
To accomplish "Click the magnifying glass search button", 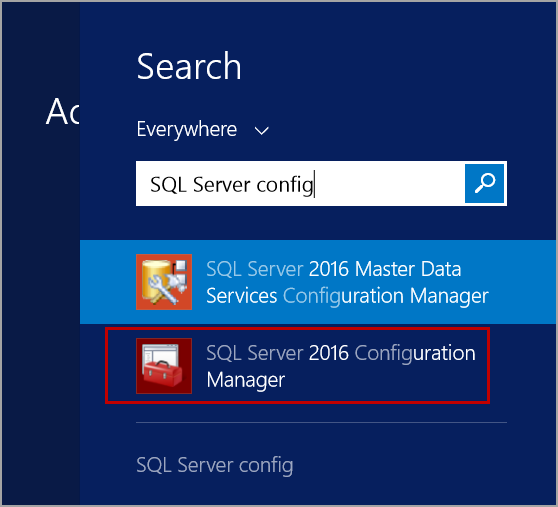I will pos(484,183).
